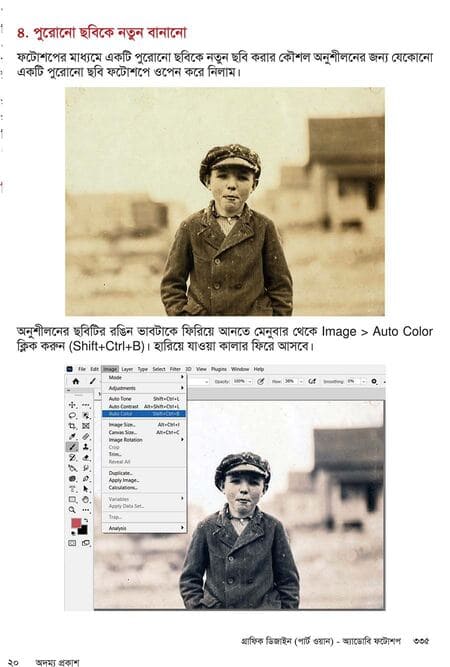Choose Auto Color from Image menu
This screenshot has height=667, width=450.
coord(144,413)
